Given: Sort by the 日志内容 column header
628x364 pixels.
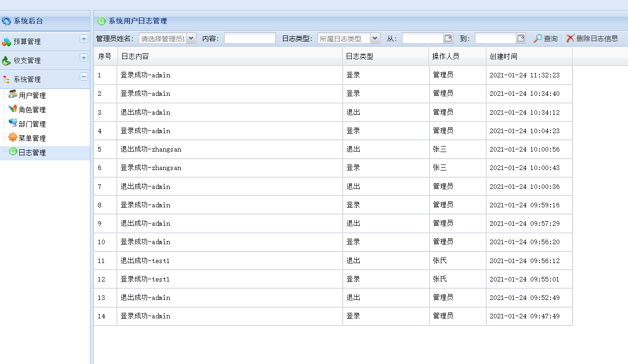Looking at the screenshot, I should (231, 56).
